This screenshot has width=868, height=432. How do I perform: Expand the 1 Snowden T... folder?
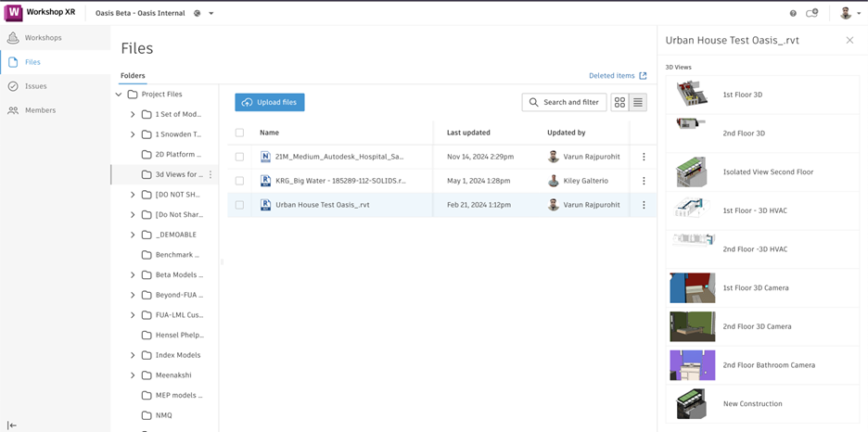point(133,134)
